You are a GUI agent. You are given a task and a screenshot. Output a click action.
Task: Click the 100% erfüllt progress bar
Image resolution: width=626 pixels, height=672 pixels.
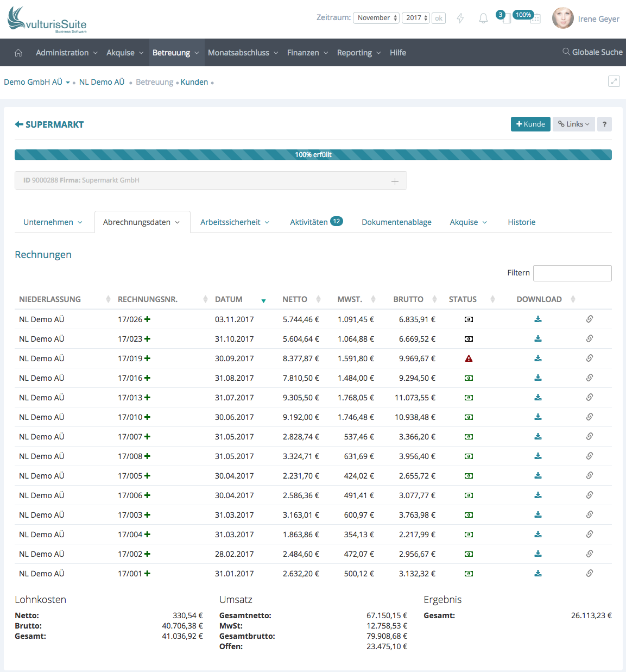coord(313,155)
